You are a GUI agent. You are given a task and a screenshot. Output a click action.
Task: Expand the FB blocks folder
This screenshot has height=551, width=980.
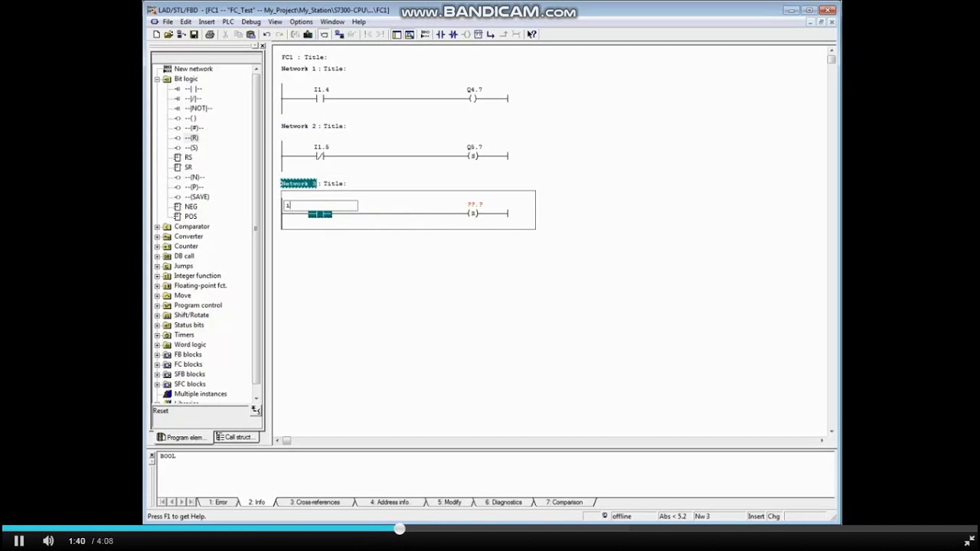click(157, 354)
